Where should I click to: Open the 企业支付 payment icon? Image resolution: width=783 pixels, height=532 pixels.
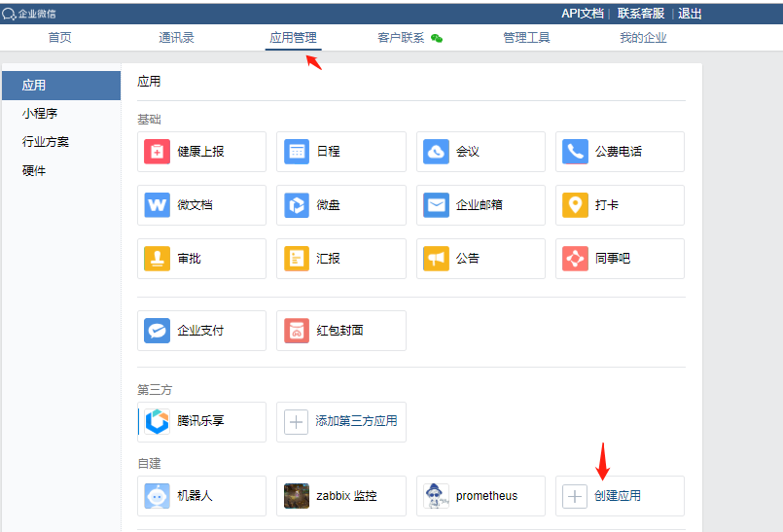157,330
